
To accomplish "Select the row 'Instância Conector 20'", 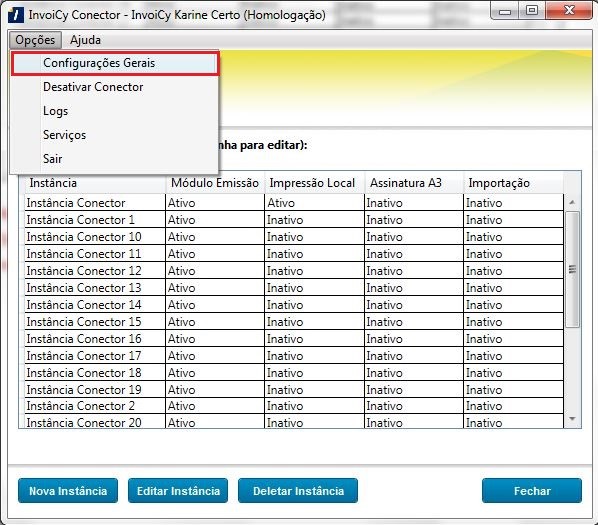I will pos(294,422).
